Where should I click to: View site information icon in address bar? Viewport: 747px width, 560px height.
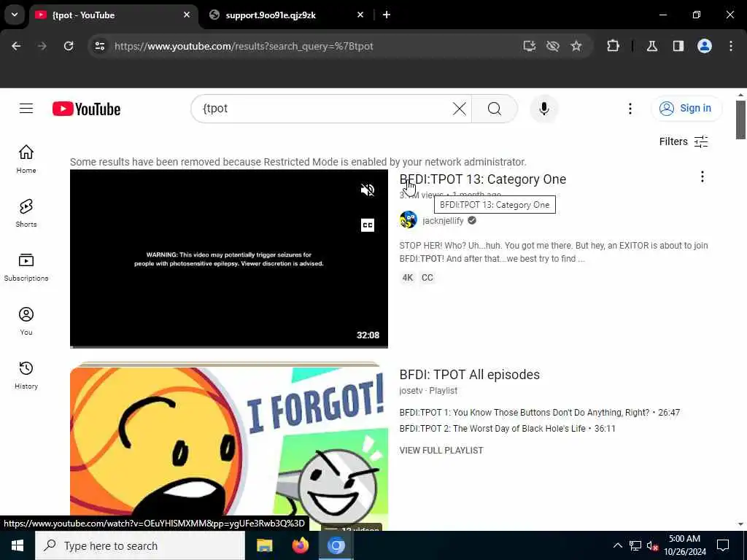[x=99, y=46]
